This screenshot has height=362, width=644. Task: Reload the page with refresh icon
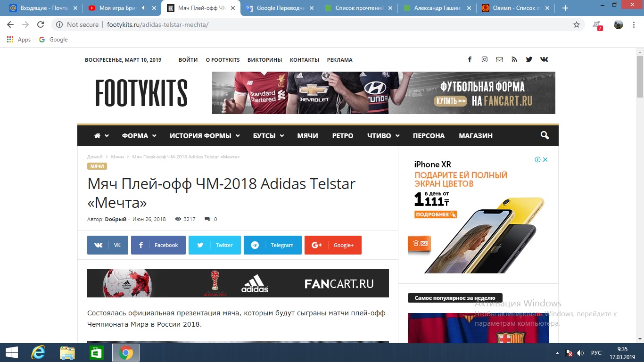41,25
